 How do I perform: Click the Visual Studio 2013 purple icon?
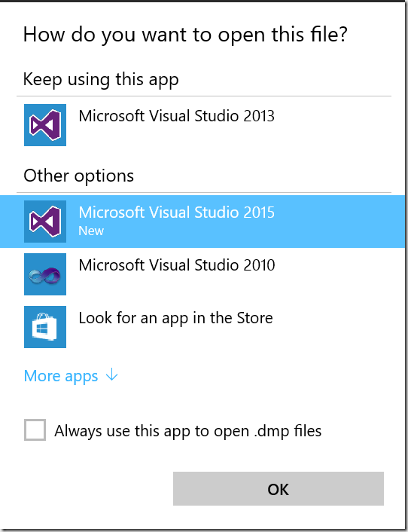point(45,125)
